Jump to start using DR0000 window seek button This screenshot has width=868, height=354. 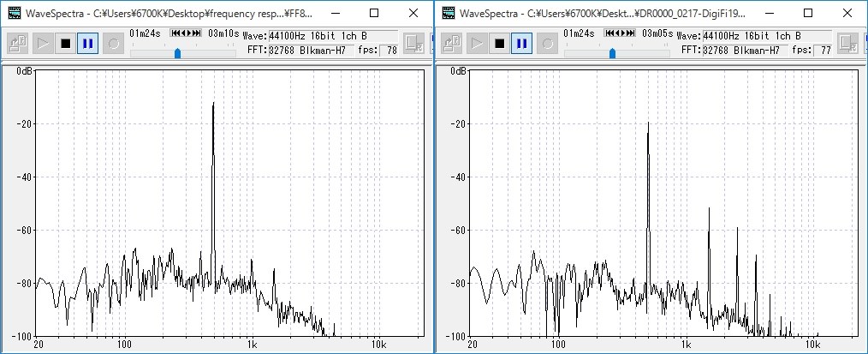pos(609,33)
